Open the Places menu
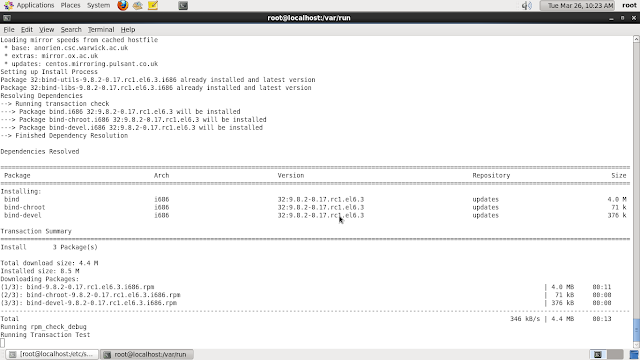The height and width of the screenshot is (360, 640). 71,5
